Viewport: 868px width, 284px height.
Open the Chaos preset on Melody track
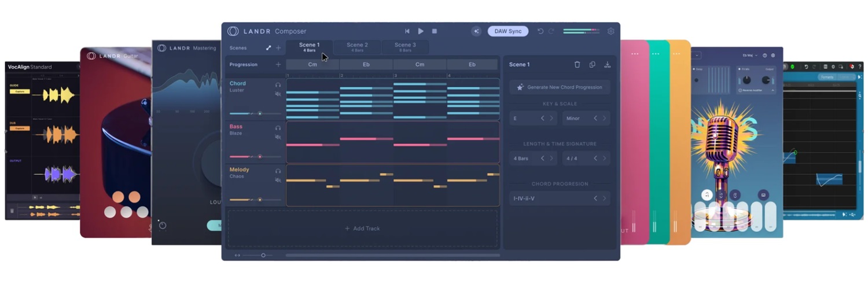[237, 176]
